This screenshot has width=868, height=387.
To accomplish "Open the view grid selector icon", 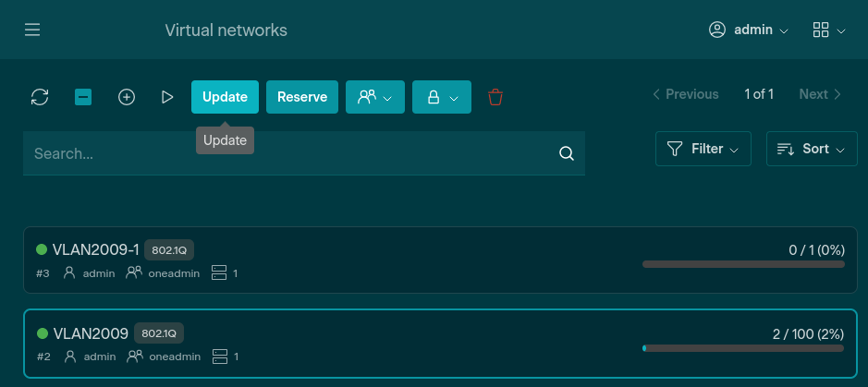I will (x=828, y=30).
